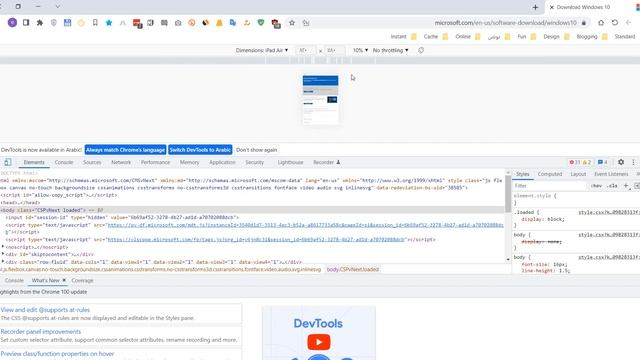The width and height of the screenshot is (640, 360).
Task: Click the purple profile avatar icon
Action: pos(12,22)
